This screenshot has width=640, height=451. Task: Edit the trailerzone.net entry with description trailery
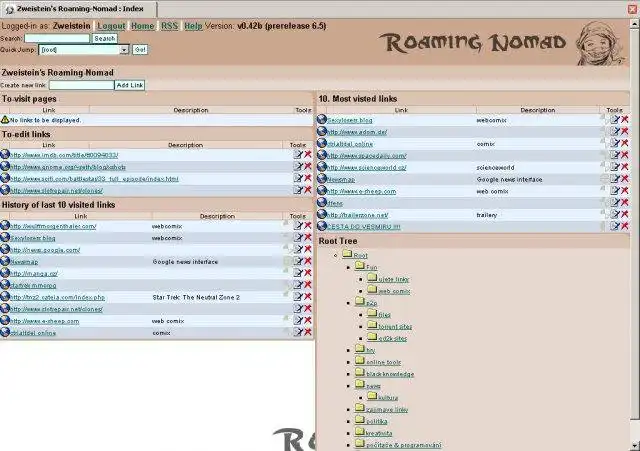coord(615,214)
